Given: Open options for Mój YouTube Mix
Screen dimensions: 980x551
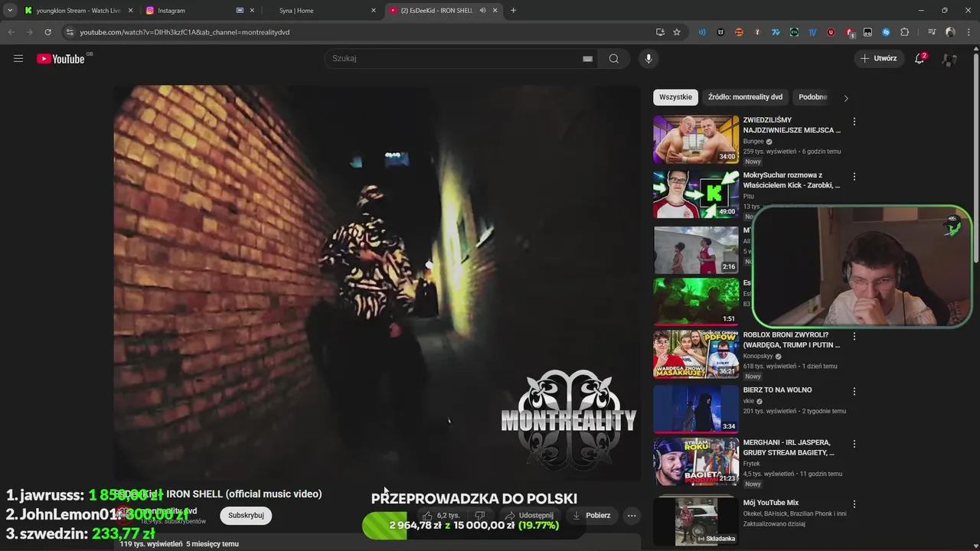Looking at the screenshot, I should point(854,504).
